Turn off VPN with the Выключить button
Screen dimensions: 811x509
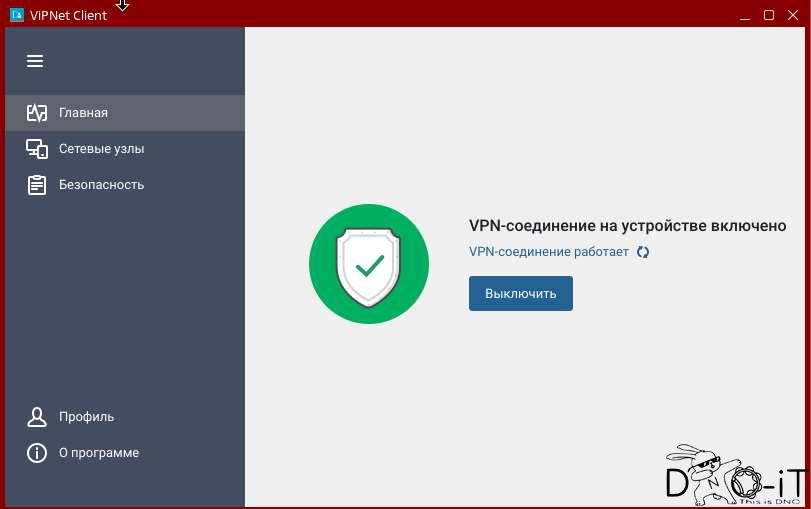click(x=521, y=293)
